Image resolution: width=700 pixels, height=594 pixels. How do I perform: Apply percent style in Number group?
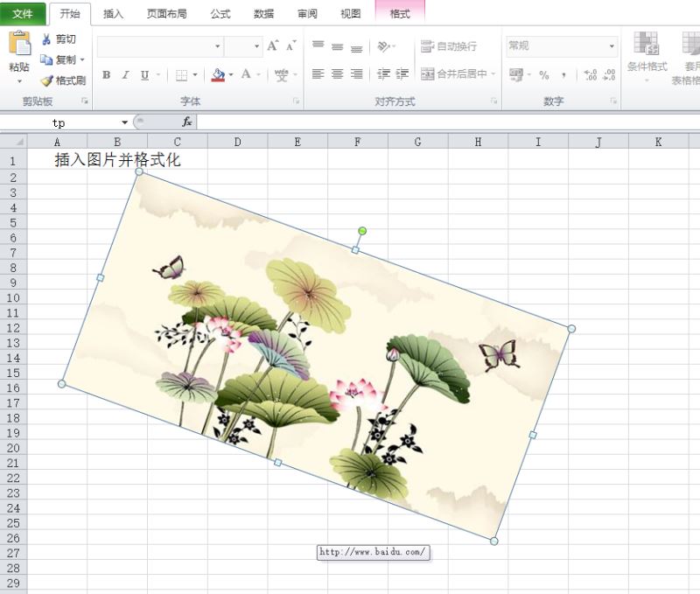tap(544, 74)
